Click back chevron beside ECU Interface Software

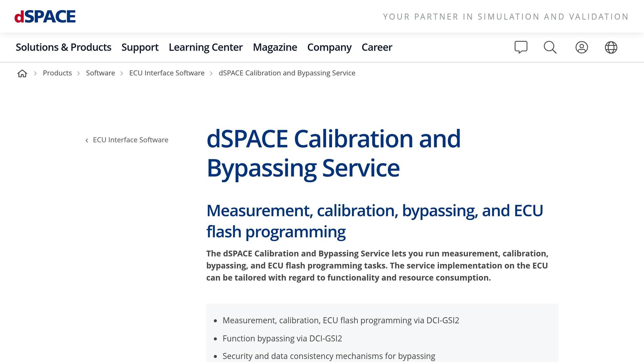pyautogui.click(x=87, y=140)
